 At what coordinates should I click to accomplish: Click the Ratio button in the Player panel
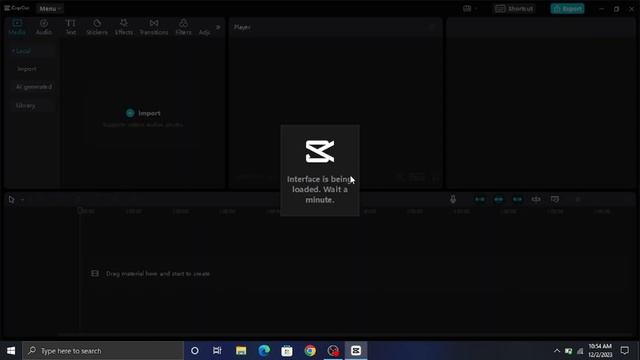click(417, 178)
